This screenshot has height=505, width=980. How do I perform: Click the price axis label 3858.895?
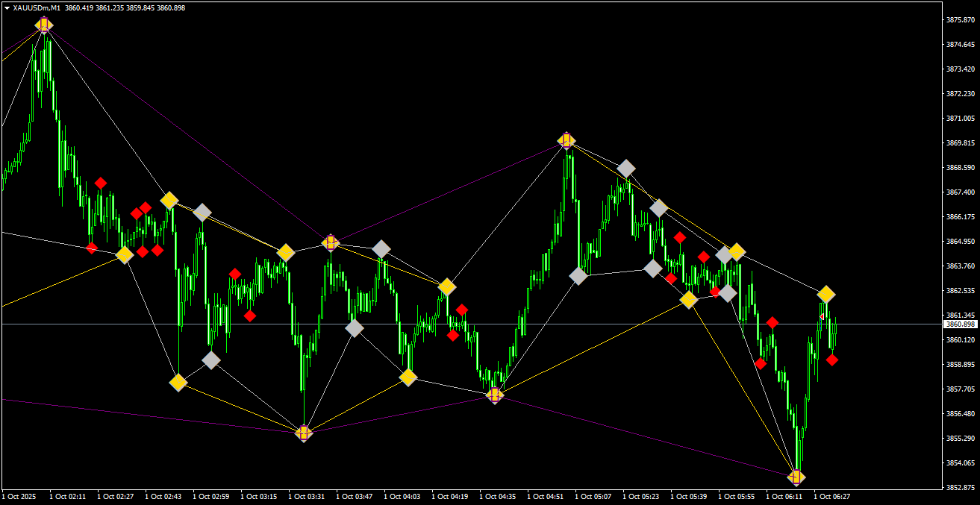coord(961,364)
